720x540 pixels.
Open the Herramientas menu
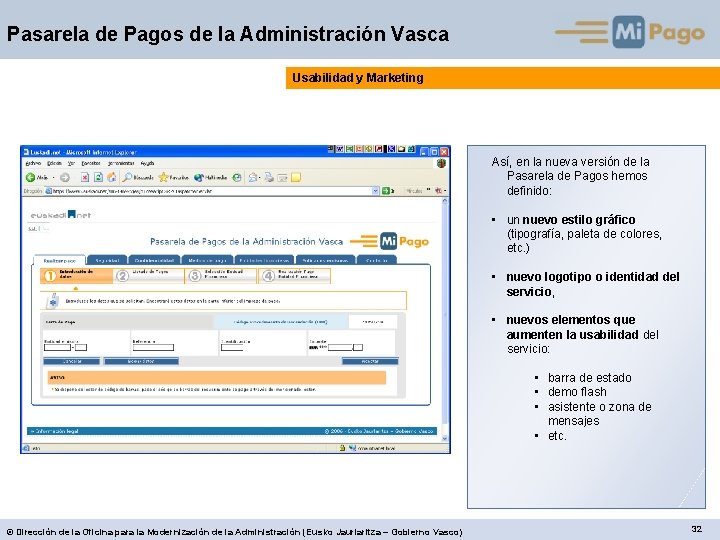(x=121, y=163)
